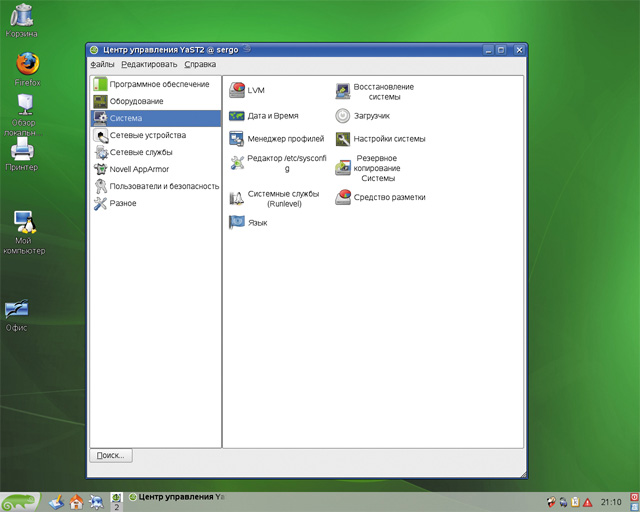Click network connection tray icon
640x512 pixels.
click(x=563, y=502)
